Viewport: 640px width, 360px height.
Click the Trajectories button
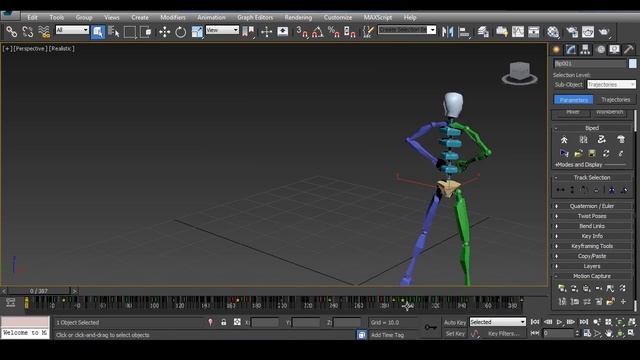(616, 100)
